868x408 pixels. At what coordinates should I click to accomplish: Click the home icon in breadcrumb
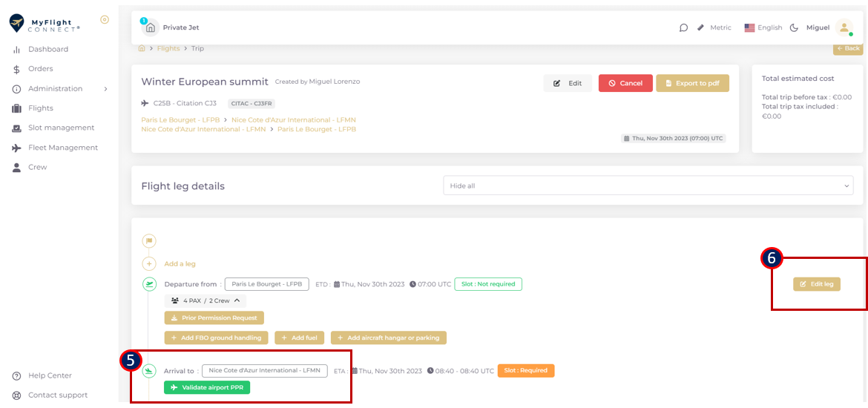[x=142, y=48]
